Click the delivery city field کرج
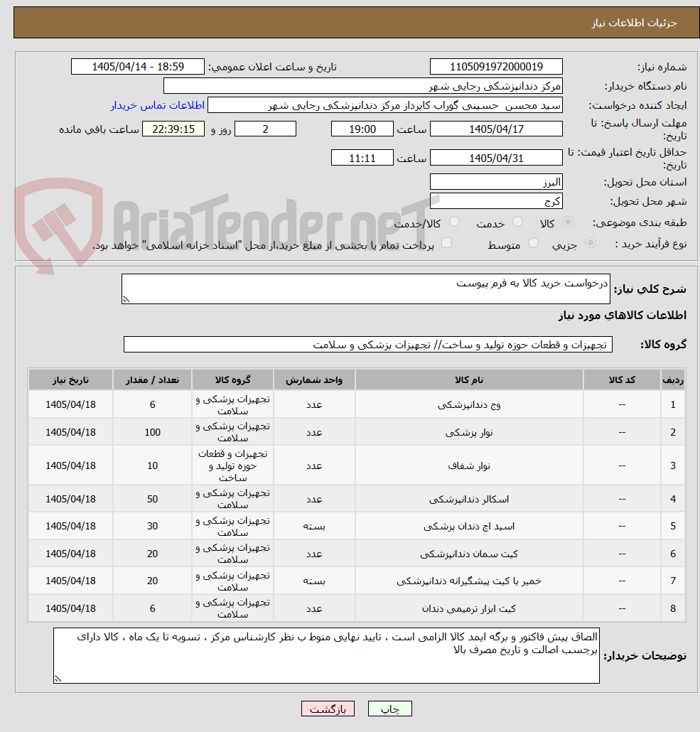The height and width of the screenshot is (732, 700). (x=496, y=201)
